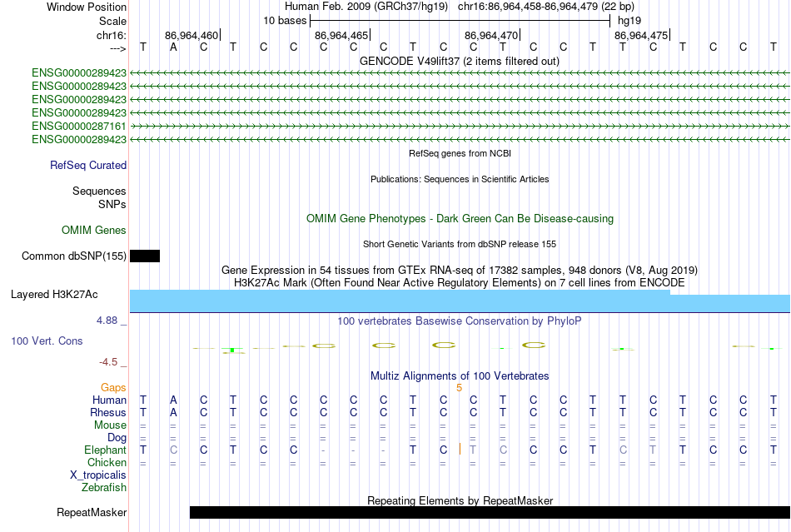Click the RepeatMasker track label
Viewport: 791px width, 532px height.
pyautogui.click(x=92, y=512)
